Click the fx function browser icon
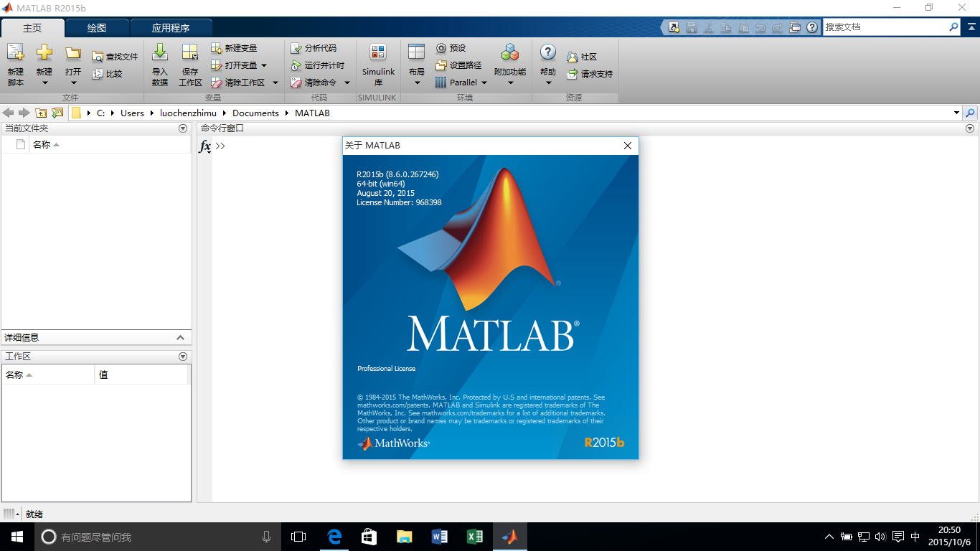 click(x=205, y=146)
